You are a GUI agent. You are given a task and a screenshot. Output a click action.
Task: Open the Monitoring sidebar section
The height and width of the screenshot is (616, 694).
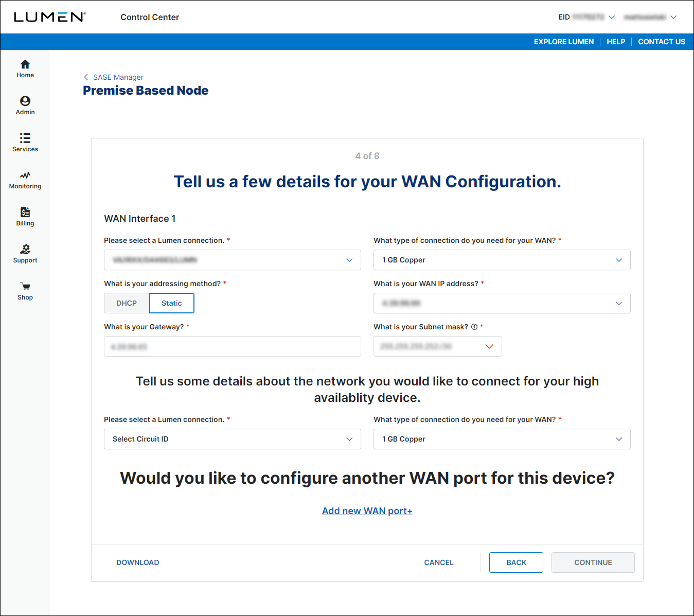pyautogui.click(x=25, y=180)
